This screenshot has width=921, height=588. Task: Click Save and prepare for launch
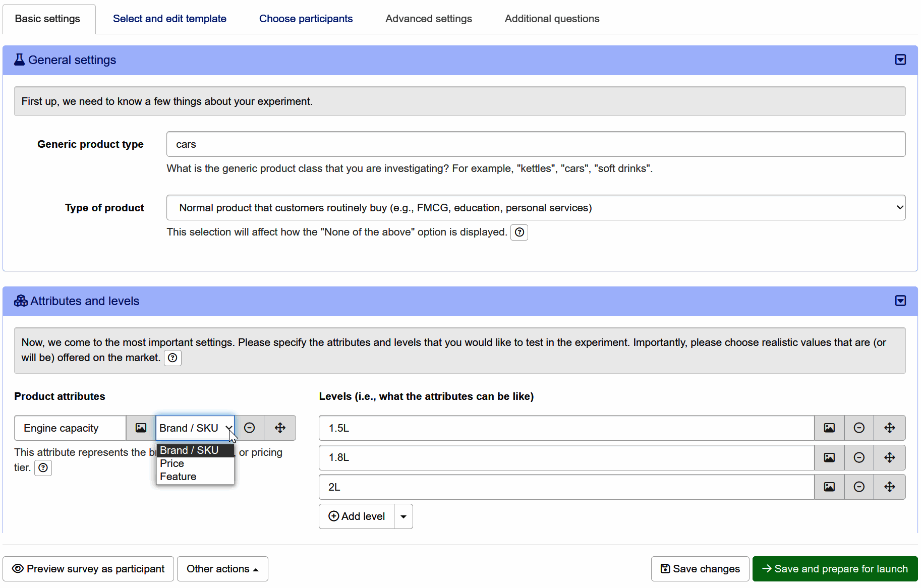835,569
